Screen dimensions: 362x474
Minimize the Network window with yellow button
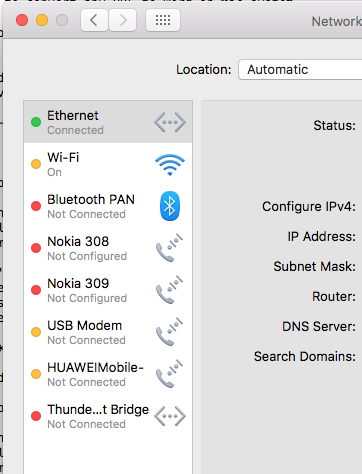[42, 20]
